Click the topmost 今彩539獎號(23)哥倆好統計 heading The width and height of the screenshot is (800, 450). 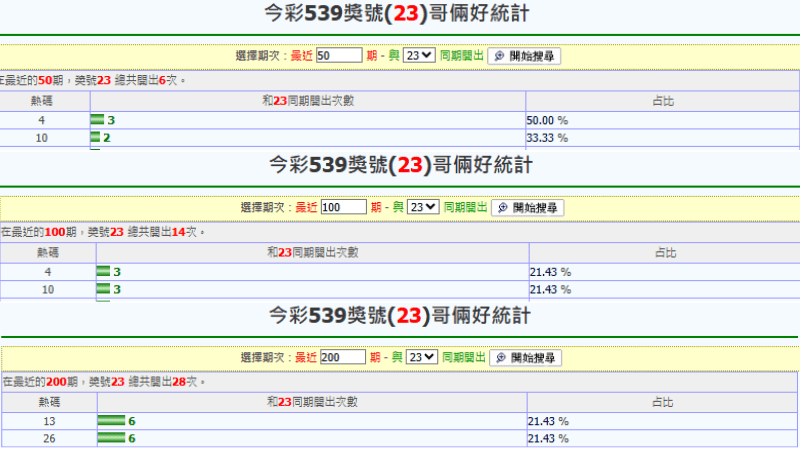397,14
